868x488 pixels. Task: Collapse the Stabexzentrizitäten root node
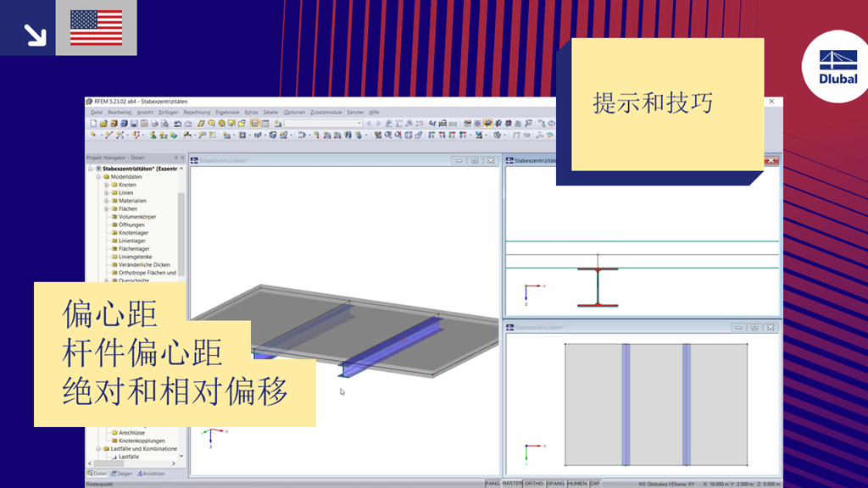(x=91, y=169)
